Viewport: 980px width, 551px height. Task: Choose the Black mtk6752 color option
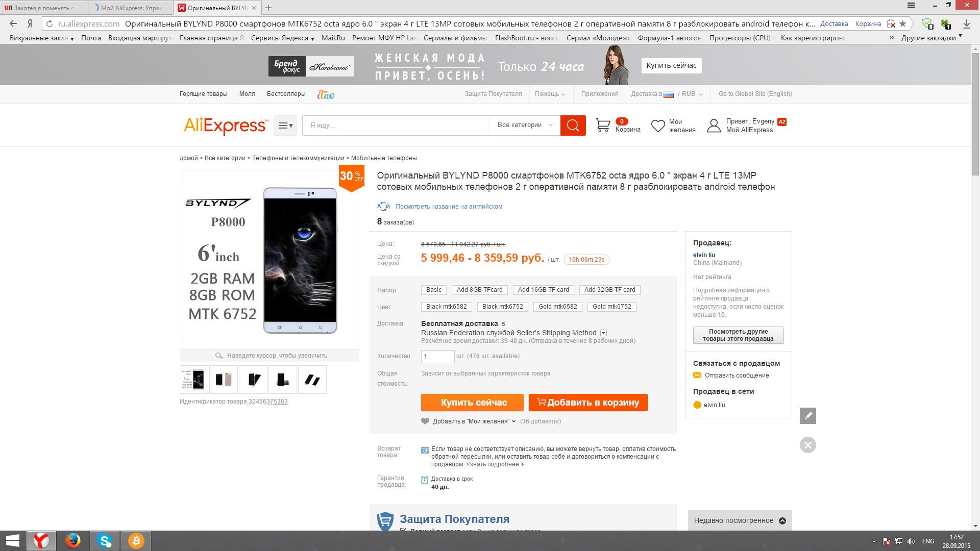click(x=503, y=307)
